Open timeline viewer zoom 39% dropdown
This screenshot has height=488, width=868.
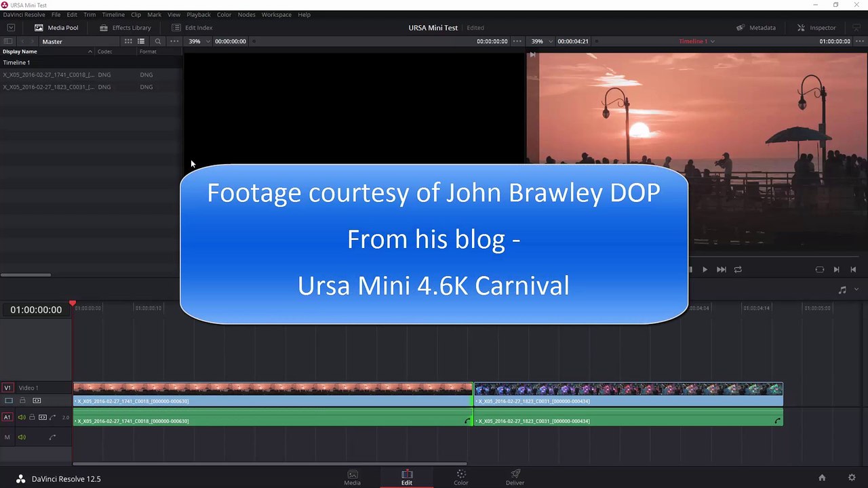[x=542, y=41]
